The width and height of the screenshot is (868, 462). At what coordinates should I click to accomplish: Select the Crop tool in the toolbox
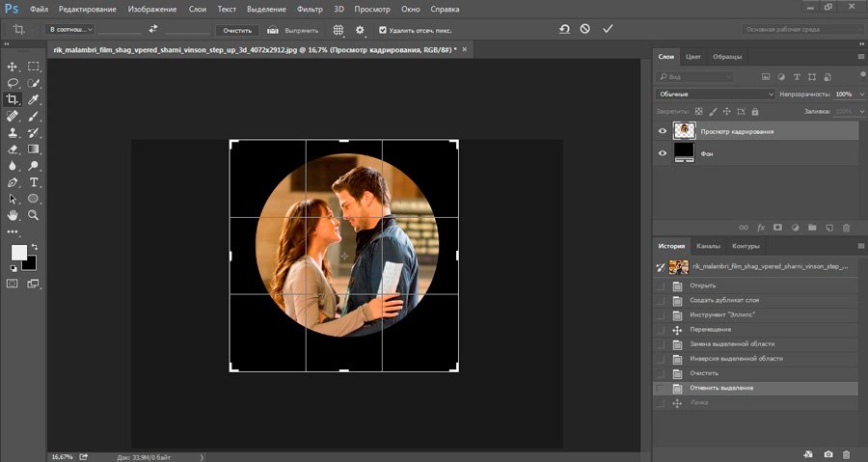(13, 99)
